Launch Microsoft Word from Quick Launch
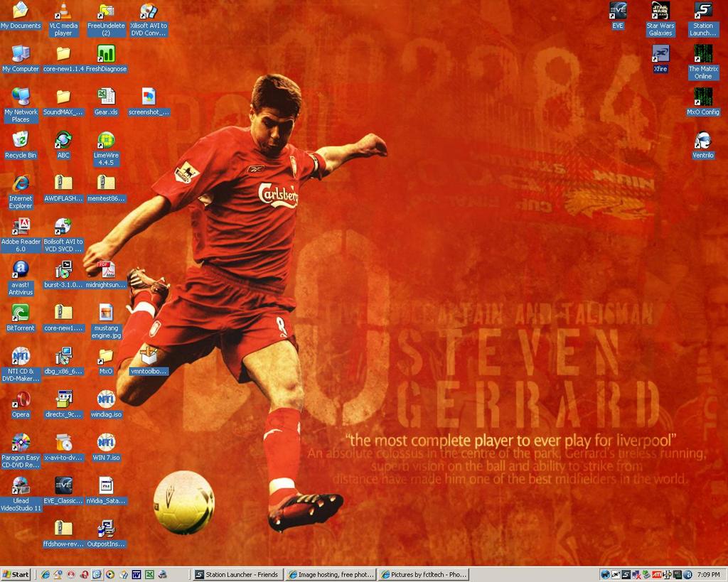 pyautogui.click(x=136, y=575)
